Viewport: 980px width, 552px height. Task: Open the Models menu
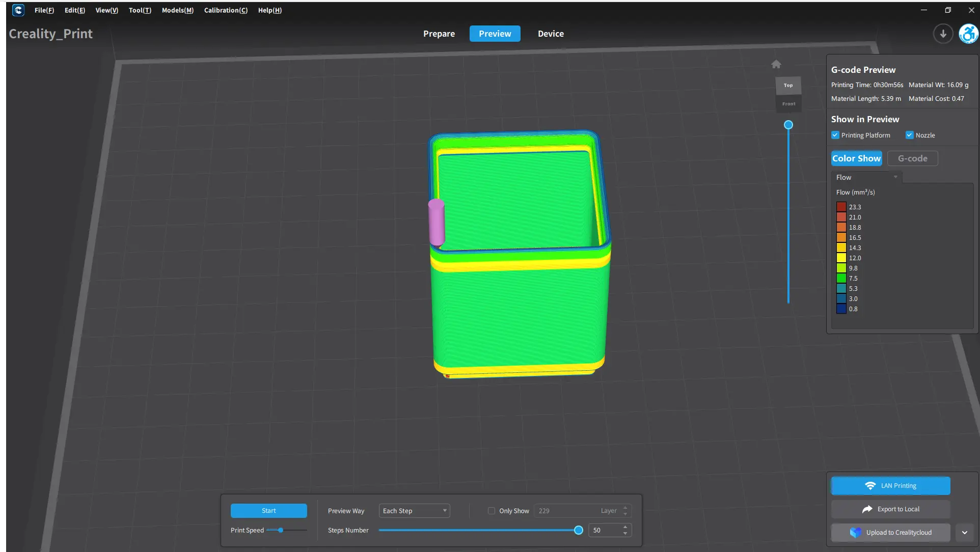pyautogui.click(x=178, y=10)
